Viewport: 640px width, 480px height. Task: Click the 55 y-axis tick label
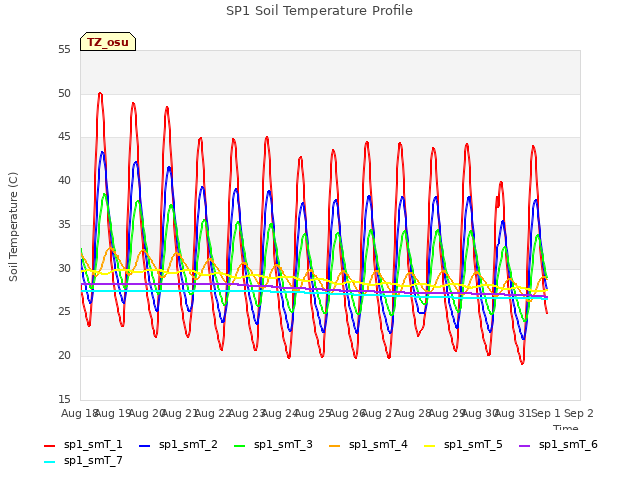pos(64,50)
